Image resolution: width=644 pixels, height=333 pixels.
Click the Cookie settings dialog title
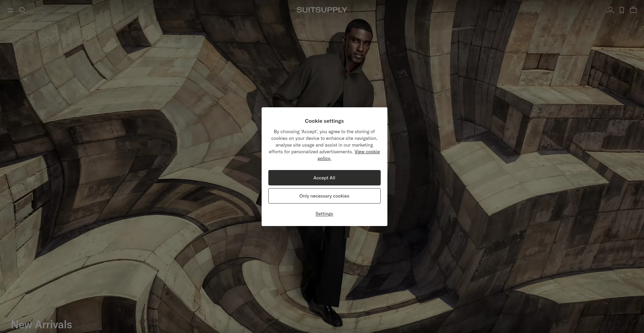pyautogui.click(x=324, y=121)
